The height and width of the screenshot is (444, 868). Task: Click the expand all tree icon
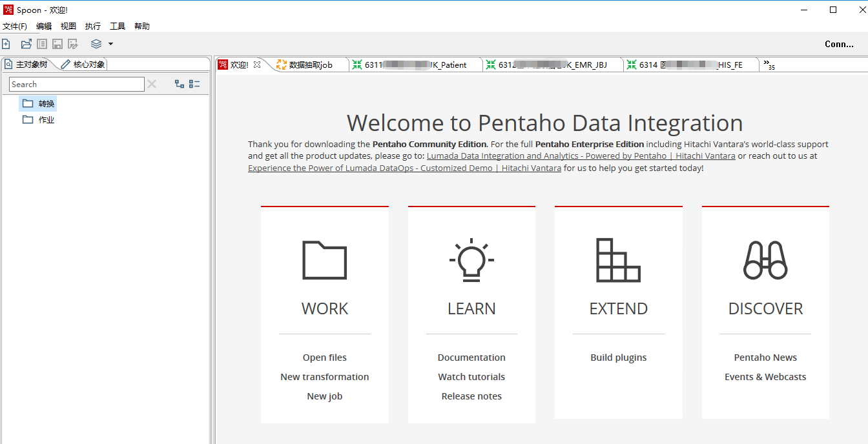click(x=180, y=84)
